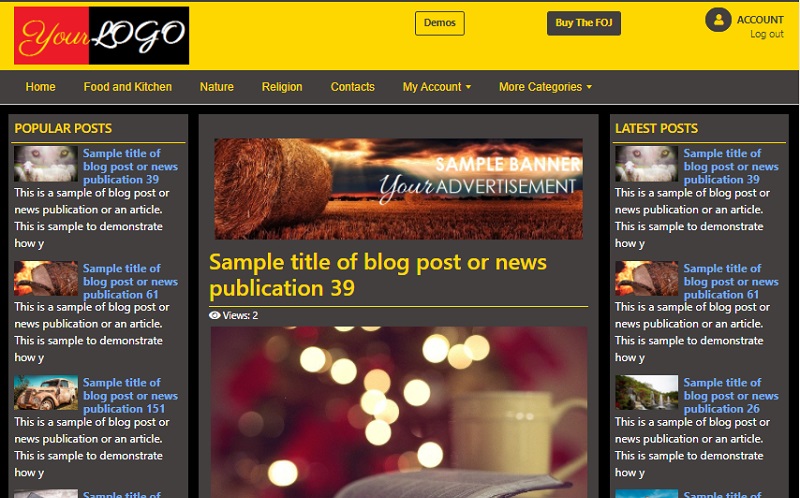Viewport: 800px width, 498px height.
Task: Click the Buy The FOJ button
Action: 584,23
